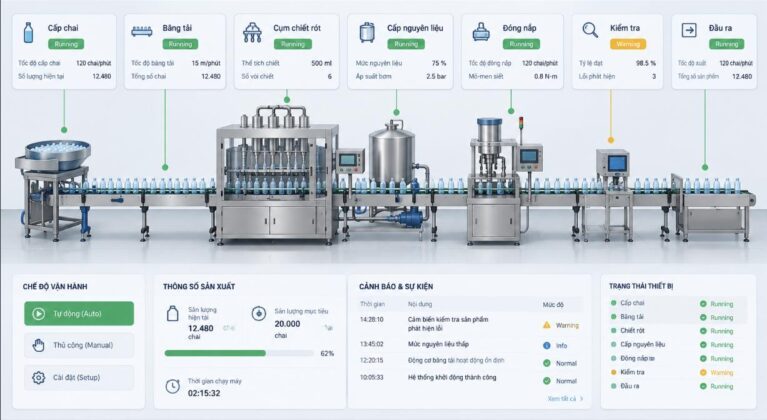
Task: Click the warning triangle icon in 14:28:10 row
Action: tap(547, 325)
